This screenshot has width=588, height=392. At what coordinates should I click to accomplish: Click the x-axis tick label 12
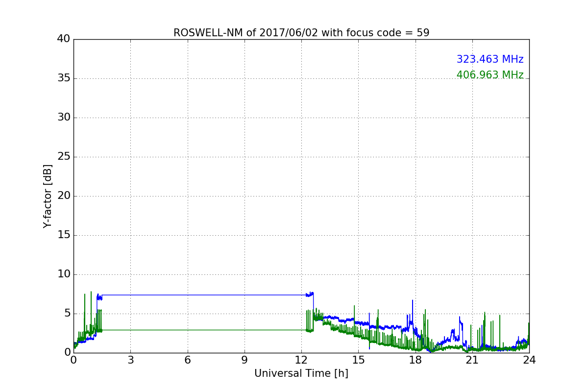[301, 360]
